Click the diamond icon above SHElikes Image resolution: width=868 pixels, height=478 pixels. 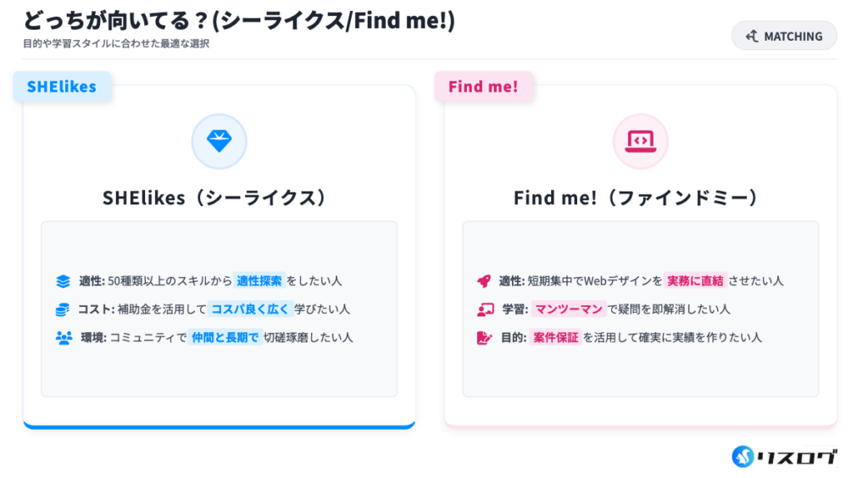pyautogui.click(x=219, y=142)
